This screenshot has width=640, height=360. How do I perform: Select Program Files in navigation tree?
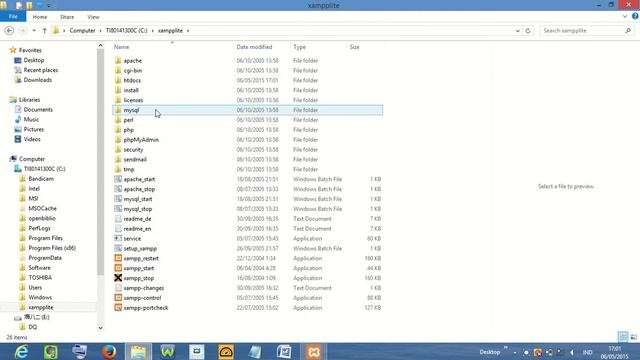pos(45,238)
